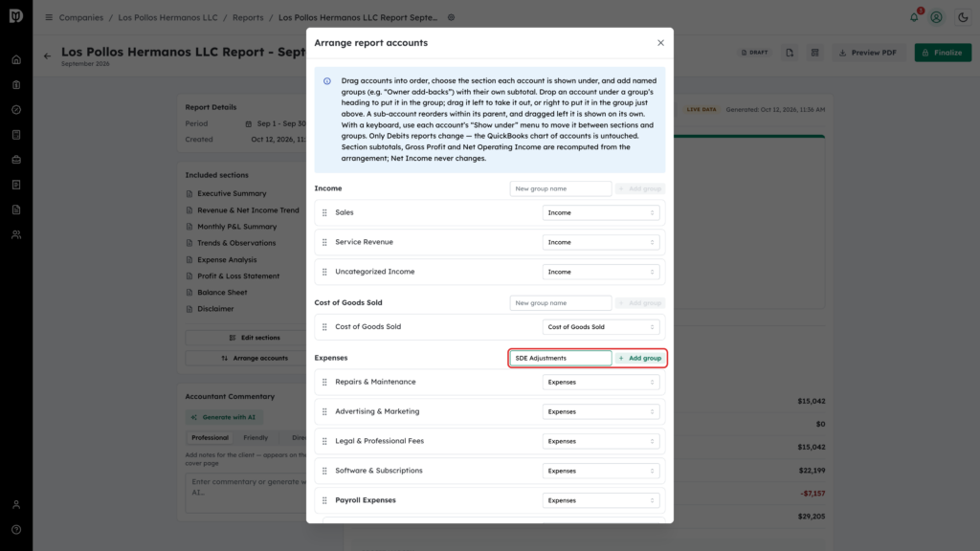The width and height of the screenshot is (980, 551).
Task: Click Arrange accounts button
Action: (x=255, y=359)
